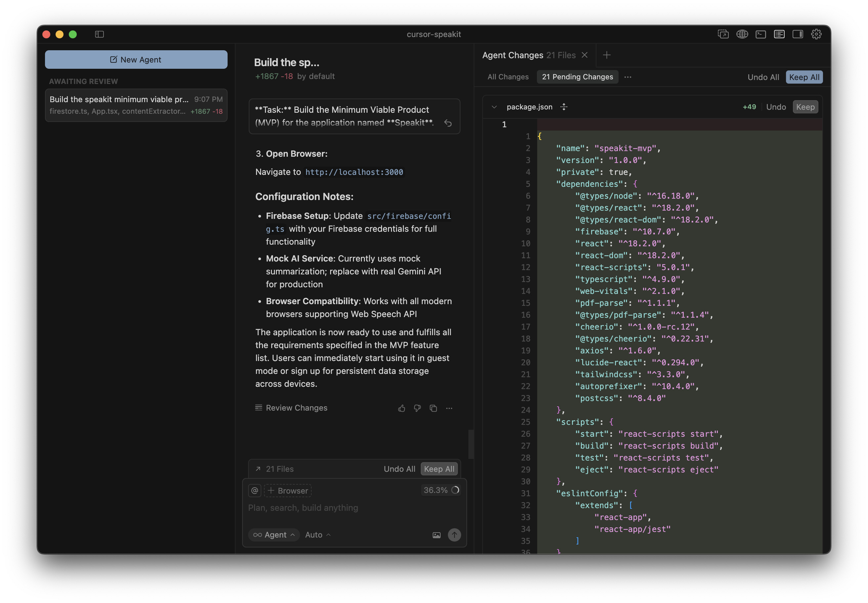Click the New Agent button
Screen dimensions: 868x603
136,60
